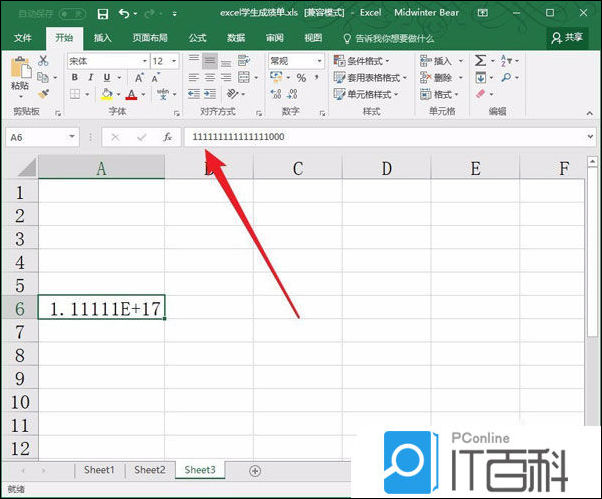Click the Wrap Text icon
Screen dimensions: 602x499
coord(244,60)
